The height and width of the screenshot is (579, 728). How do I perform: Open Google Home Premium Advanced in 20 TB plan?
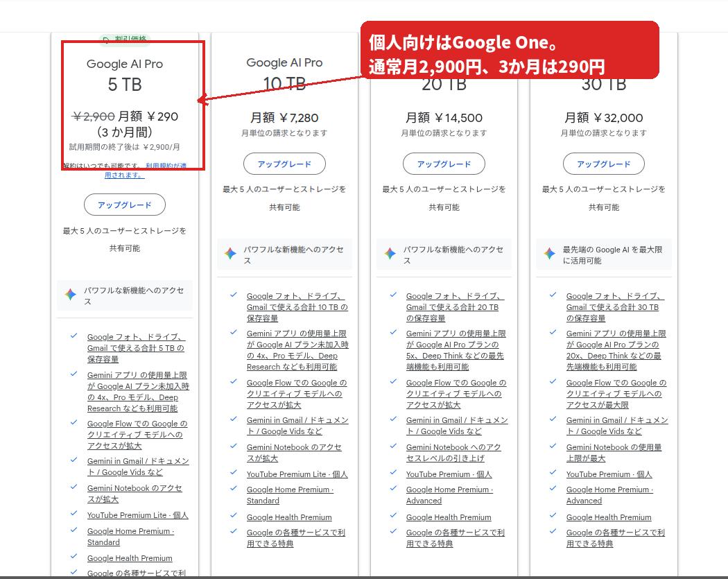(449, 495)
